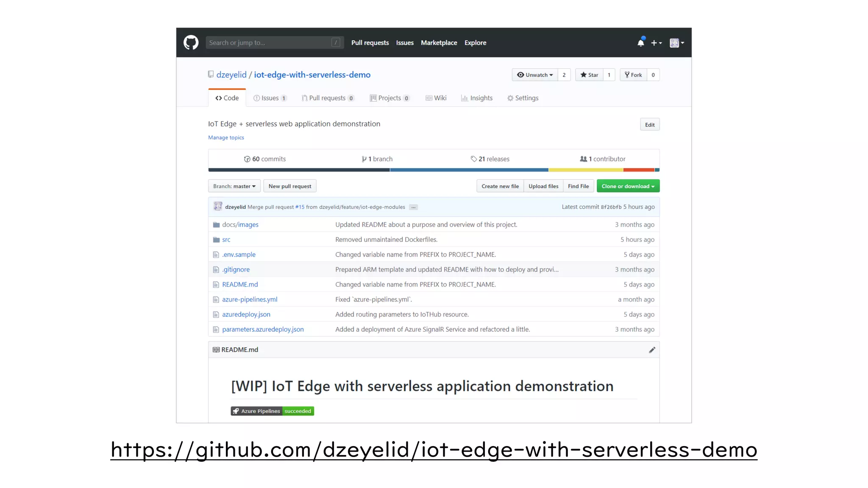Image resolution: width=868 pixels, height=488 pixels.
Task: View the watchers count of 2
Action: (564, 75)
